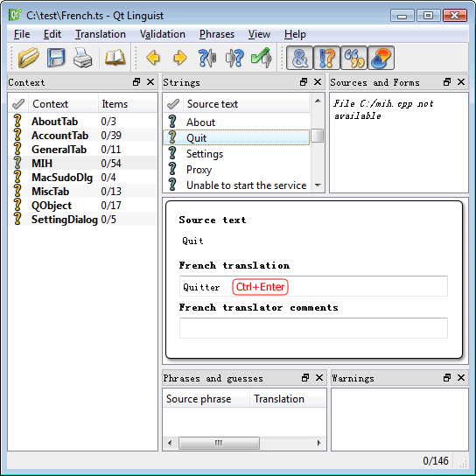
Task: Open the Edit menu
Action: coord(52,34)
